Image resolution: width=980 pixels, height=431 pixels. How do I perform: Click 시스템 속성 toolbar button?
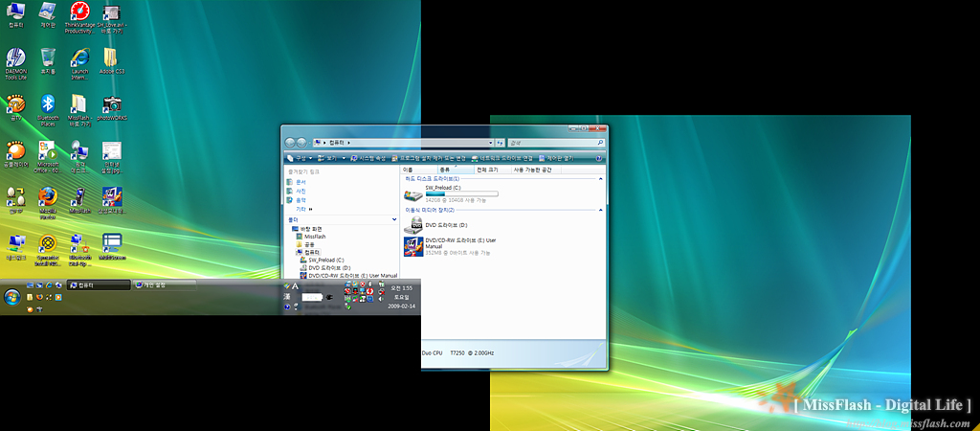(x=368, y=158)
